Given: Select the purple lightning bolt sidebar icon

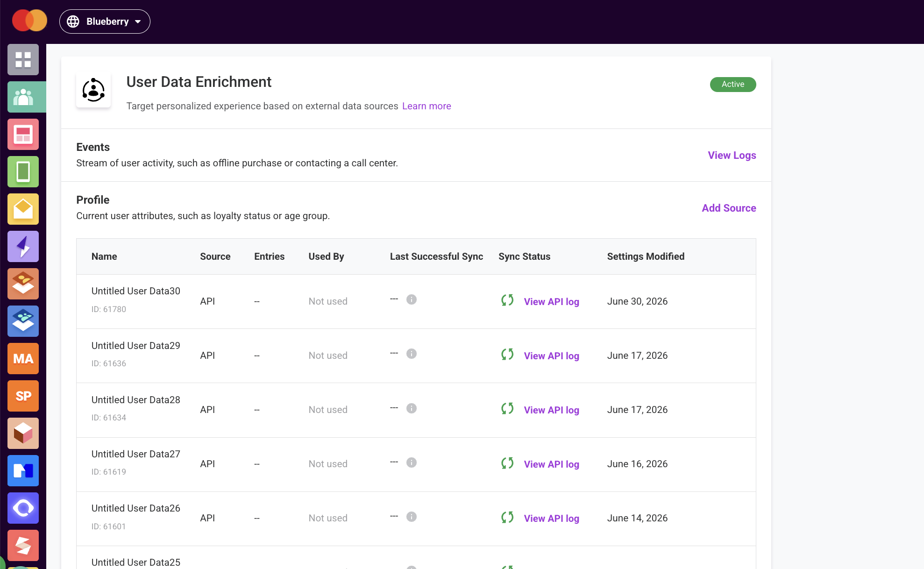Looking at the screenshot, I should (x=23, y=247).
